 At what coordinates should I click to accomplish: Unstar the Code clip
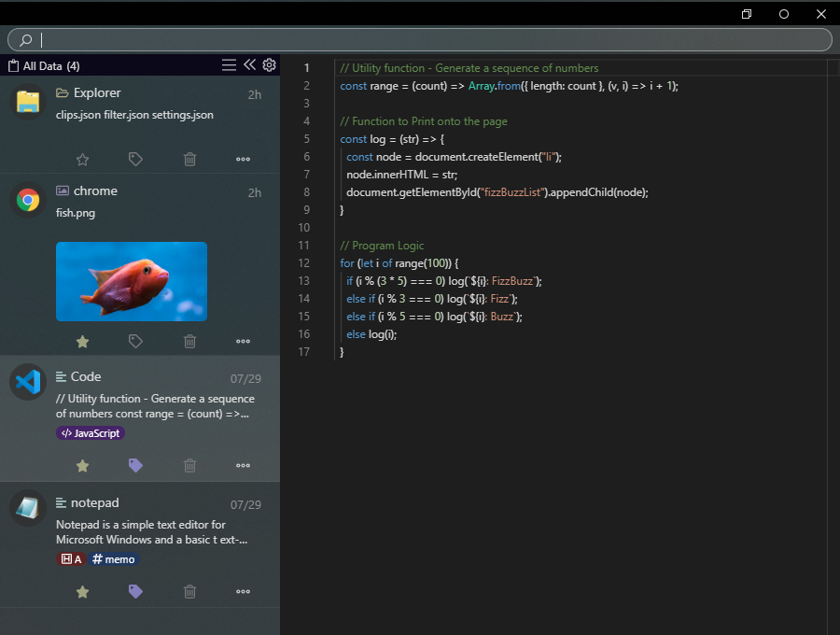coord(82,466)
